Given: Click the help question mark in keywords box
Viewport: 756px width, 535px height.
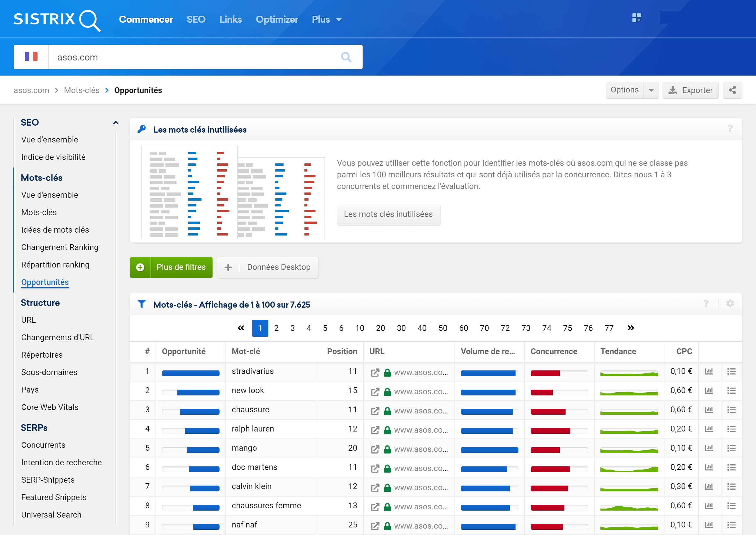Looking at the screenshot, I should click(730, 129).
